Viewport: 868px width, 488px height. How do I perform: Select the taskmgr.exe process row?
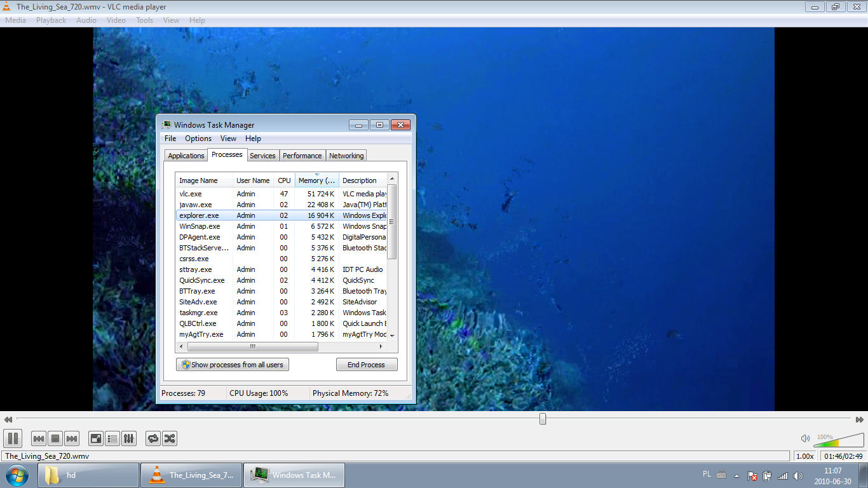[x=281, y=313]
